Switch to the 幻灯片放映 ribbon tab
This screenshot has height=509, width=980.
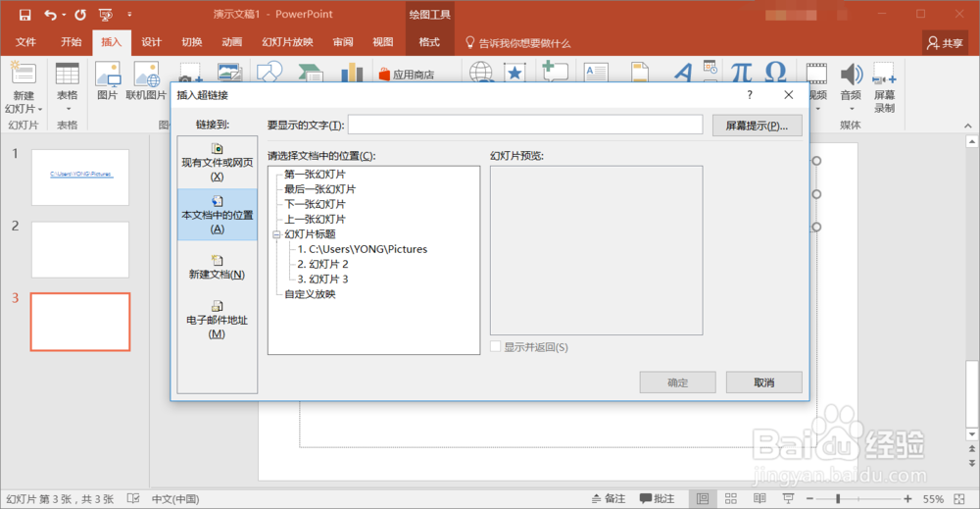pos(287,42)
